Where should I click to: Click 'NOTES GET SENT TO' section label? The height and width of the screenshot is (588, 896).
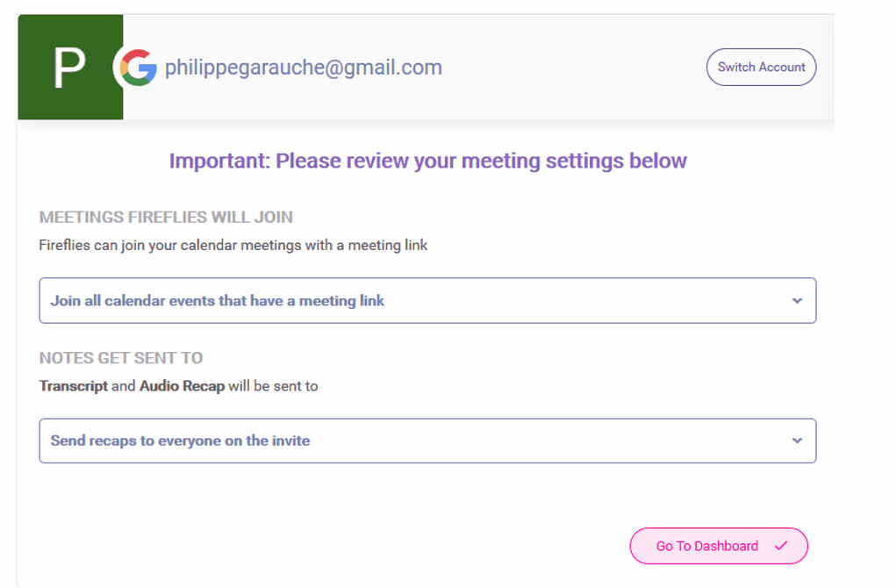(x=120, y=358)
